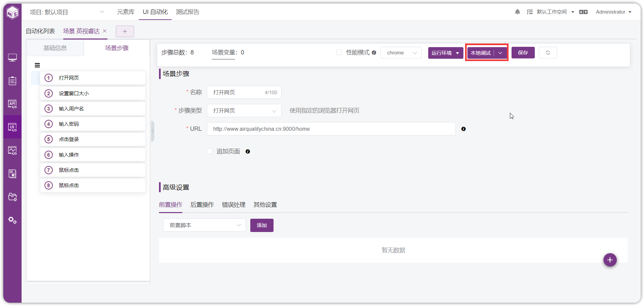The image size is (644, 306).
Task: Open the system settings gears icon
Action: (x=13, y=220)
